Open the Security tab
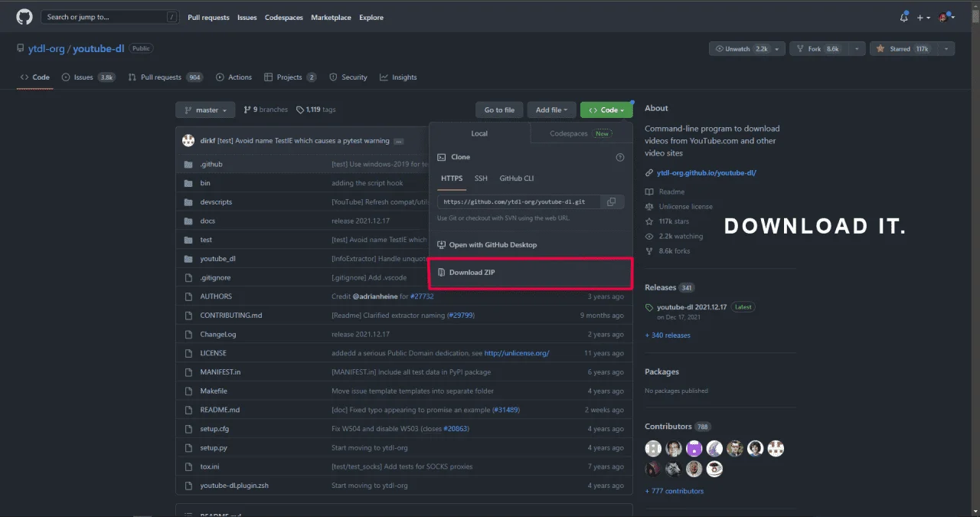980x517 pixels. [348, 77]
